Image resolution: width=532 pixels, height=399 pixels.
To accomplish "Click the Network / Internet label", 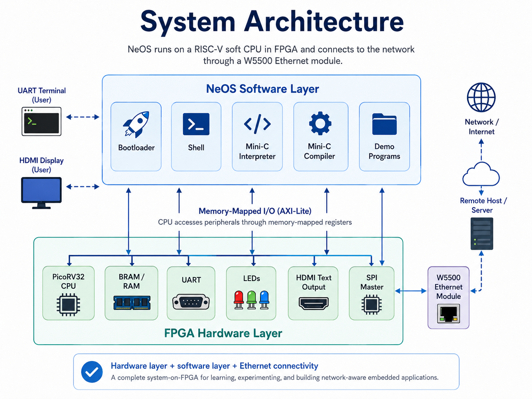I will pyautogui.click(x=482, y=127).
